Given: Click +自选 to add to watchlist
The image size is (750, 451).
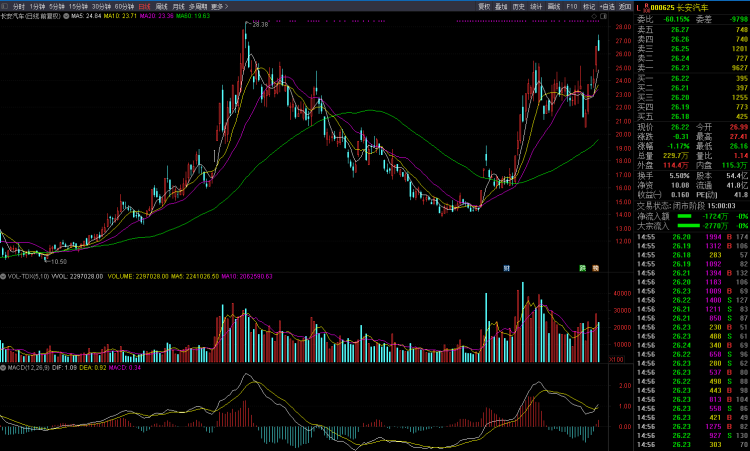Looking at the screenshot, I should click(x=607, y=6).
